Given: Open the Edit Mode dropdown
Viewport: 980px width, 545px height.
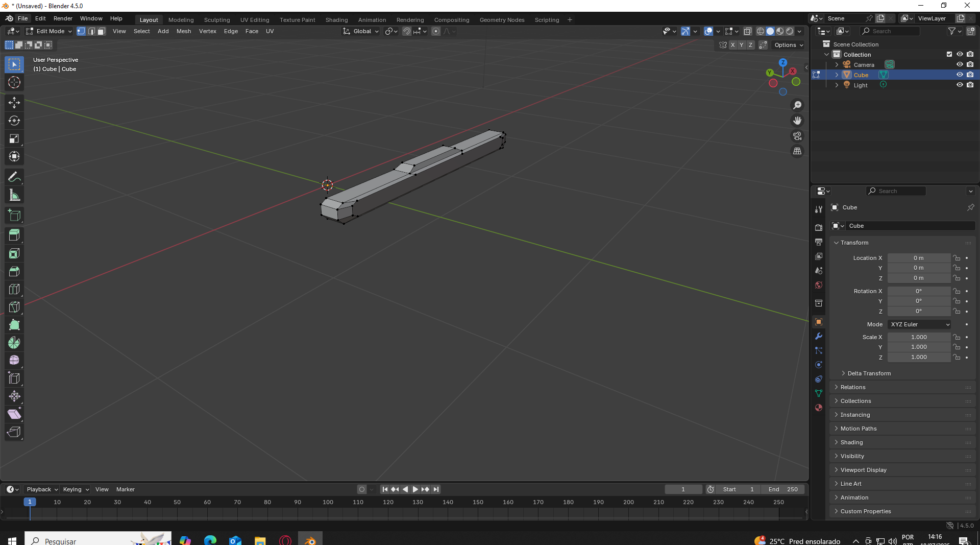Looking at the screenshot, I should pos(49,31).
